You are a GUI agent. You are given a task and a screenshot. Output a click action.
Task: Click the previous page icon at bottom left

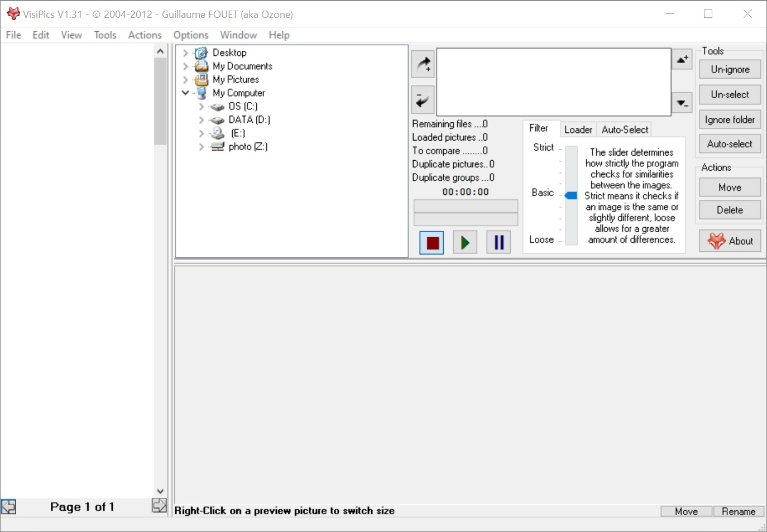pyautogui.click(x=8, y=507)
